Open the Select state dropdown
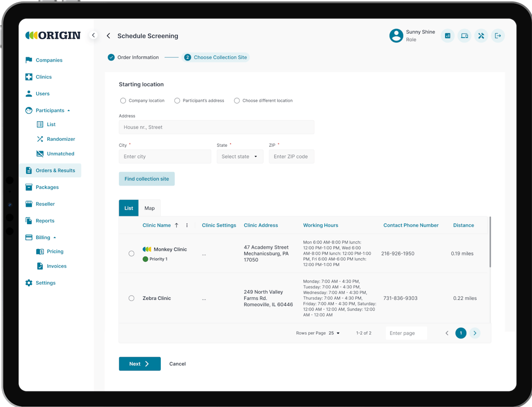532x407 pixels. coord(240,156)
